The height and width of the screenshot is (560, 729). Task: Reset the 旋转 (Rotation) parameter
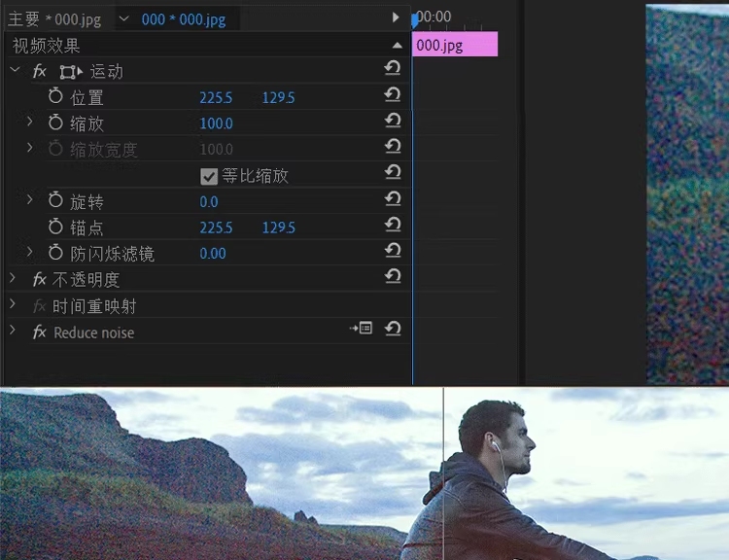pos(393,199)
